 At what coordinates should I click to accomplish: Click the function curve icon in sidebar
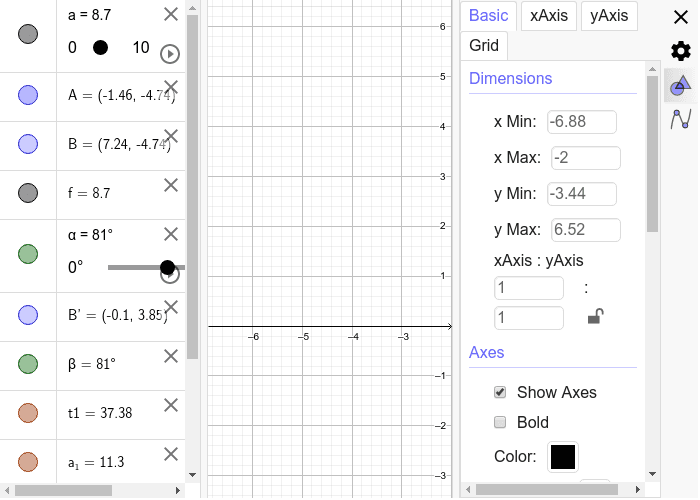tap(681, 119)
